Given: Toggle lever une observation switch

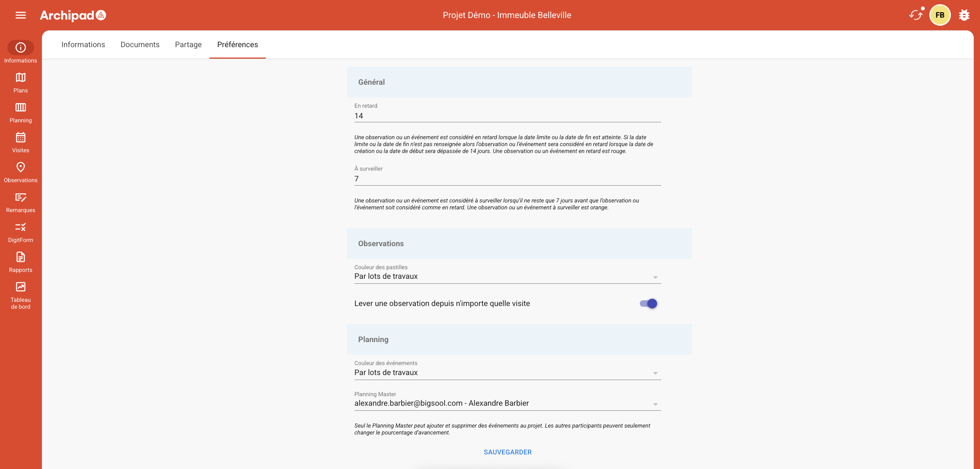Looking at the screenshot, I should 648,304.
